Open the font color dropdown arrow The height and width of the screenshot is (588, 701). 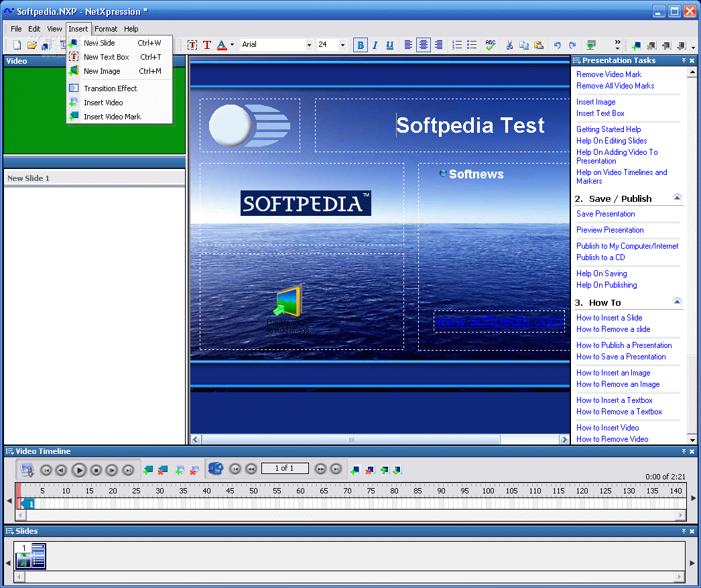click(x=232, y=45)
